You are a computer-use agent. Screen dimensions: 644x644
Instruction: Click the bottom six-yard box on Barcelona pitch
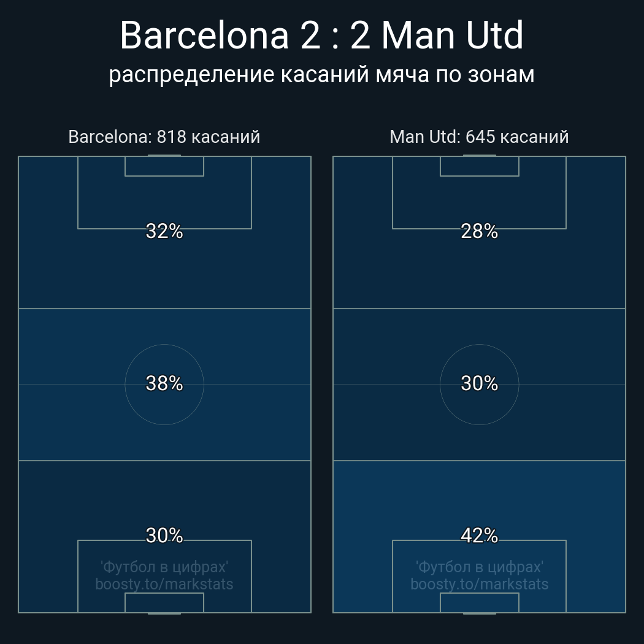[x=164, y=603]
